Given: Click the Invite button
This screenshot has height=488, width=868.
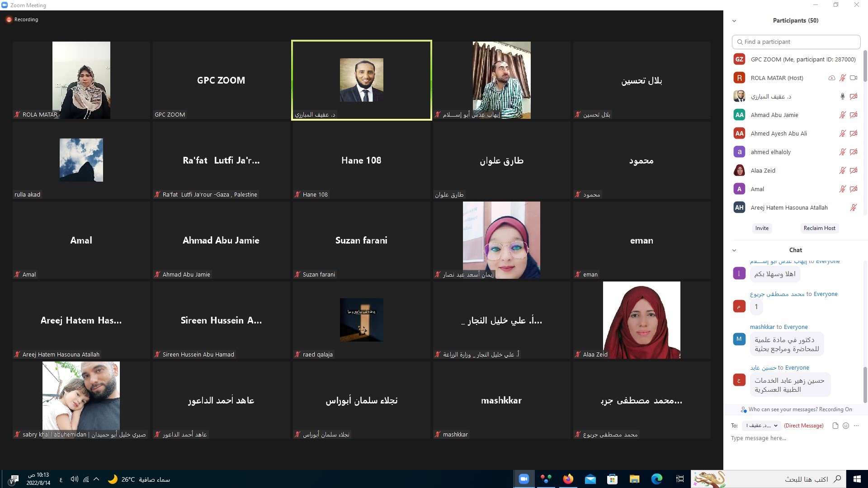Looking at the screenshot, I should click(x=762, y=228).
